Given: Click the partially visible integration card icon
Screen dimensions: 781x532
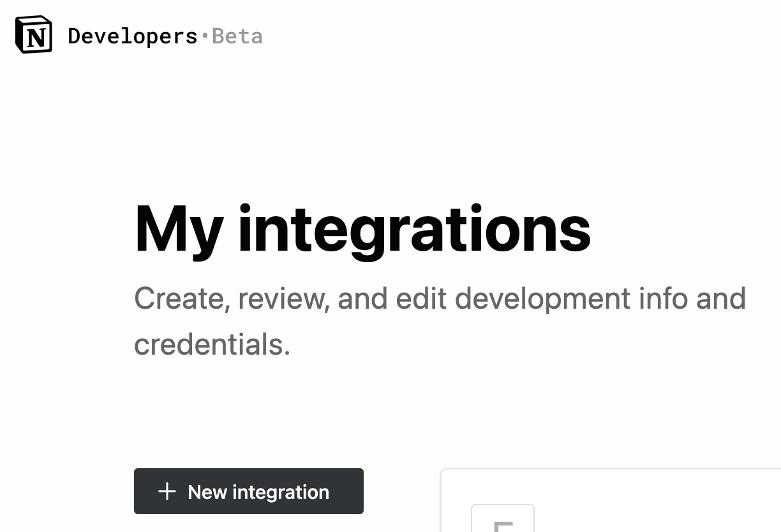Looking at the screenshot, I should pyautogui.click(x=503, y=519).
